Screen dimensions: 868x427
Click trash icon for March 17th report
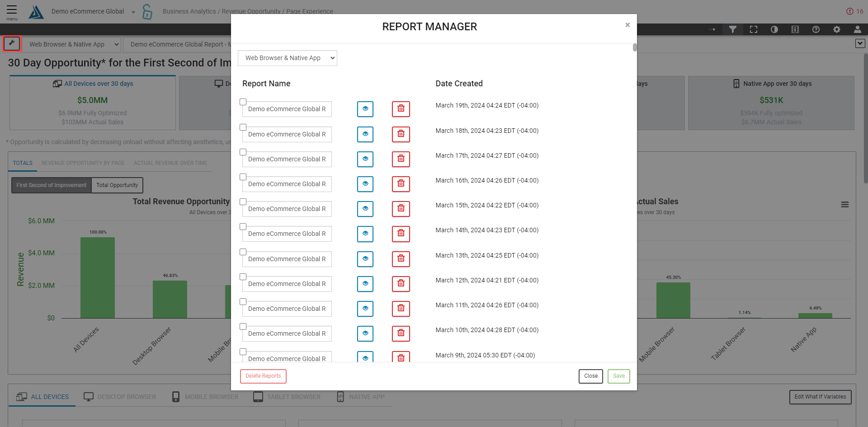[x=401, y=159]
